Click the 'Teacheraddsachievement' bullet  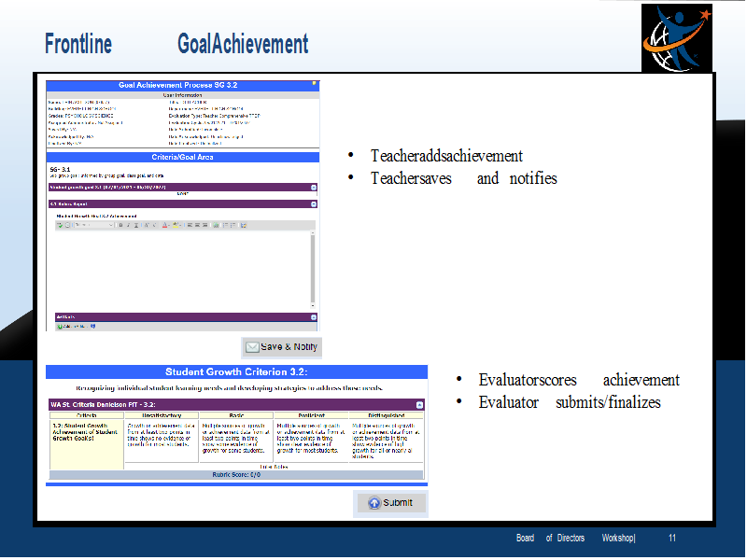(x=446, y=156)
